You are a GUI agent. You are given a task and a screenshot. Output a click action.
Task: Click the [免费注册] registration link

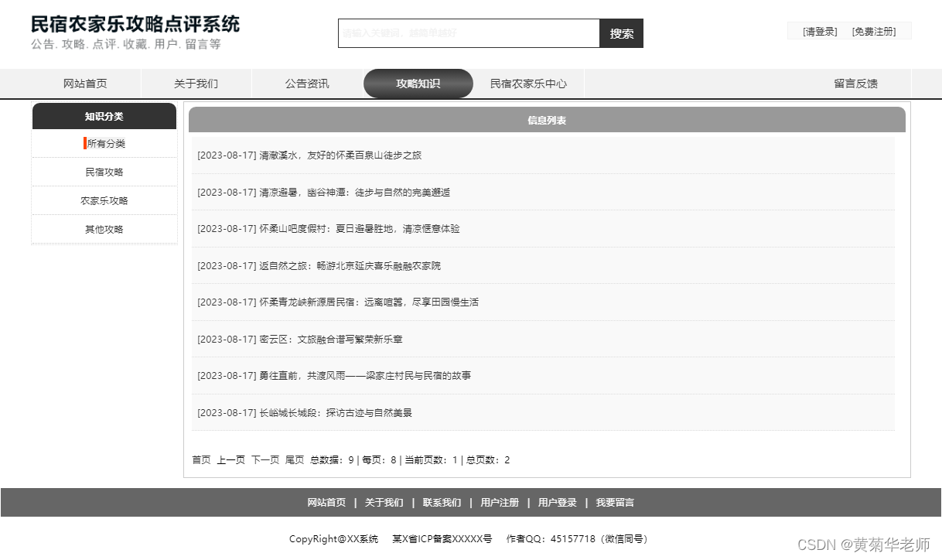click(x=876, y=31)
